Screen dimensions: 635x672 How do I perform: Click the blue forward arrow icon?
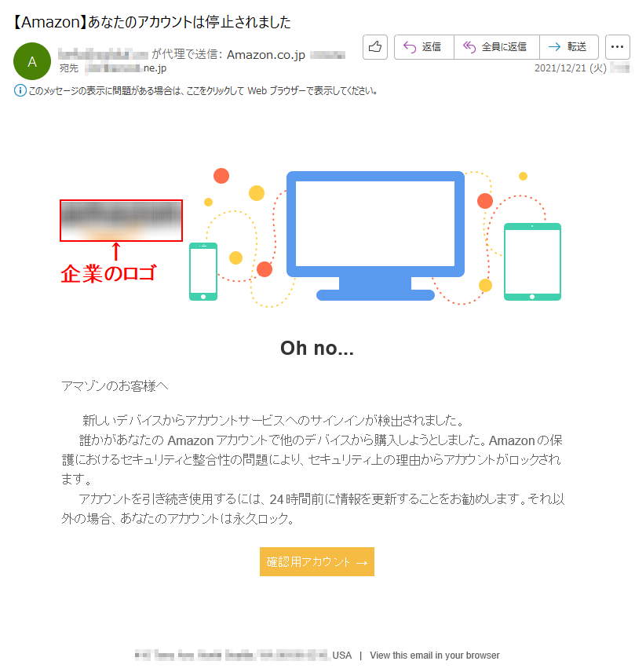[554, 47]
